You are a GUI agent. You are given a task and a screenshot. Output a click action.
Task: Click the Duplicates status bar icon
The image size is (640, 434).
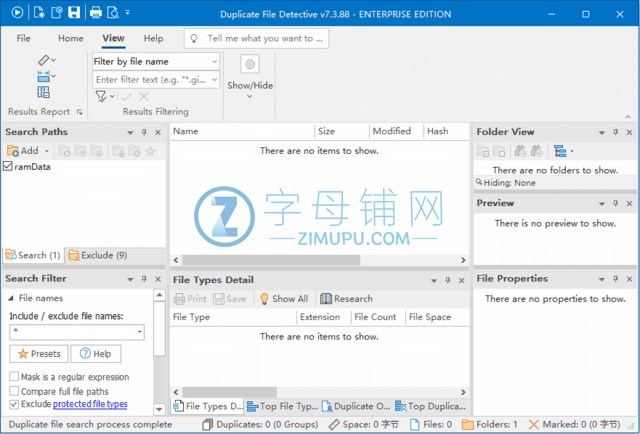[208, 425]
